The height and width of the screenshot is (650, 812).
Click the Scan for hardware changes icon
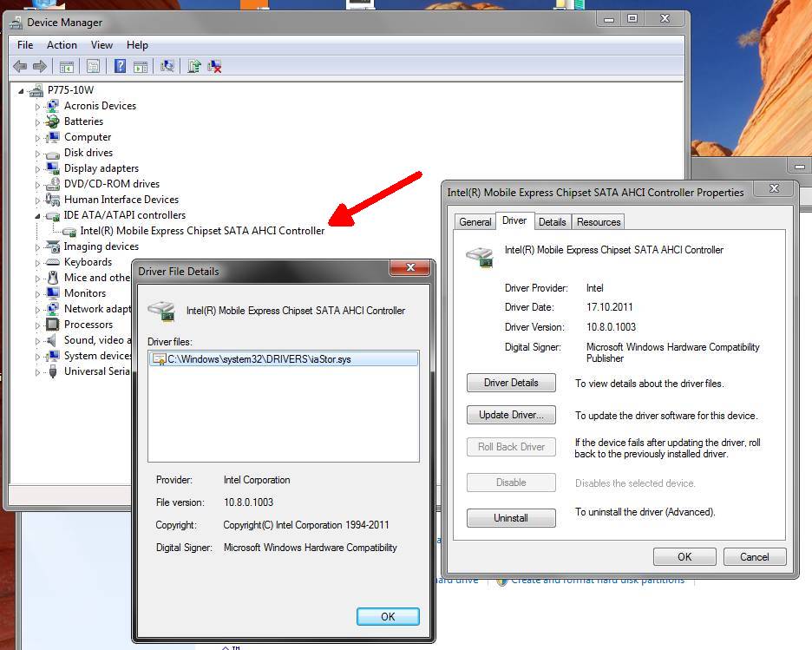(x=167, y=66)
